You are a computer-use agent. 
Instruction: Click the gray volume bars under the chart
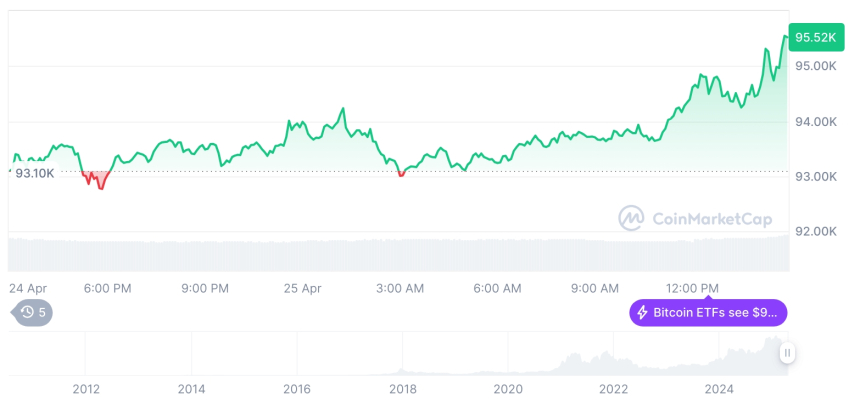pos(400,253)
